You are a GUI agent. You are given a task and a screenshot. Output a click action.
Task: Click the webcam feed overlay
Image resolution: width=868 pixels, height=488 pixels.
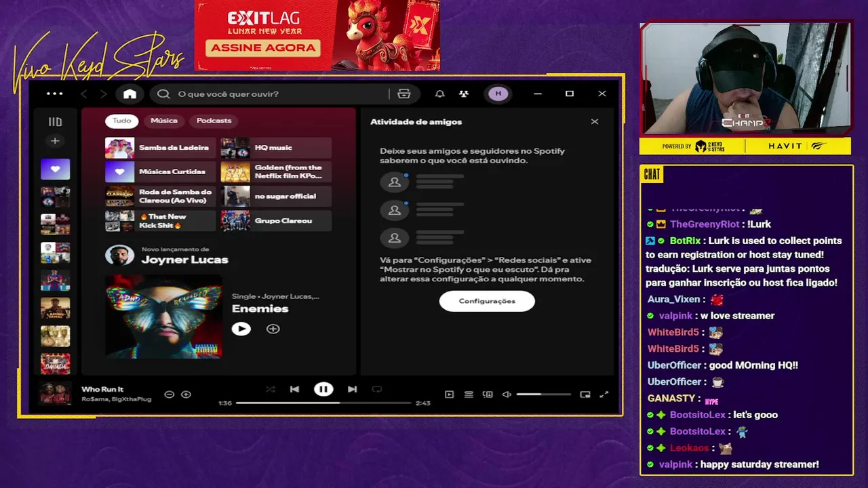pyautogui.click(x=745, y=78)
